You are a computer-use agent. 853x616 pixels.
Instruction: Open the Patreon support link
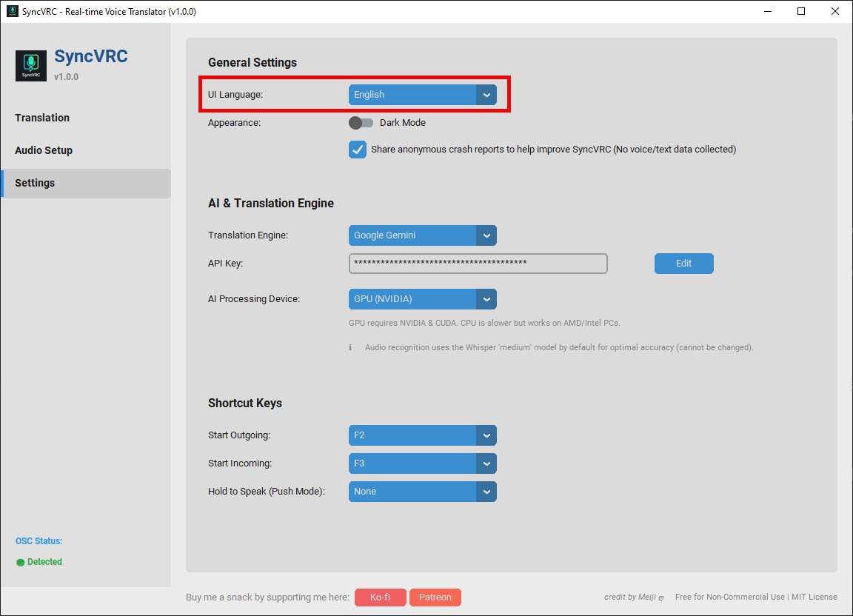[435, 597]
